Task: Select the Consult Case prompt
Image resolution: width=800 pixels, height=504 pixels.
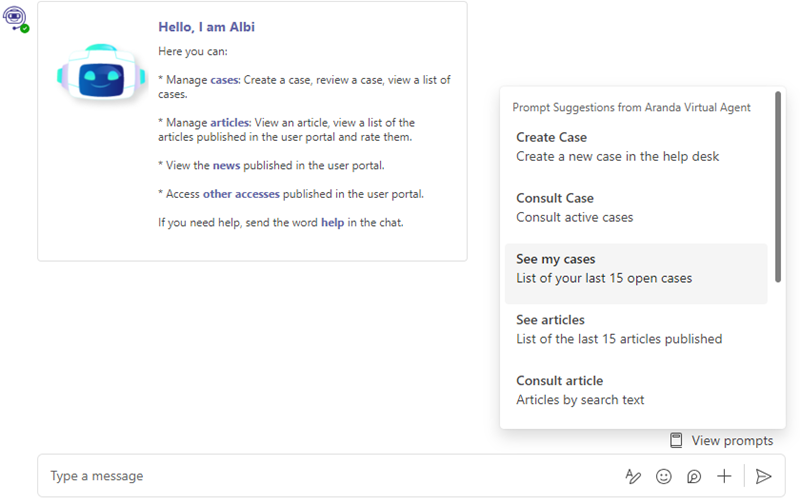Action: 636,208
